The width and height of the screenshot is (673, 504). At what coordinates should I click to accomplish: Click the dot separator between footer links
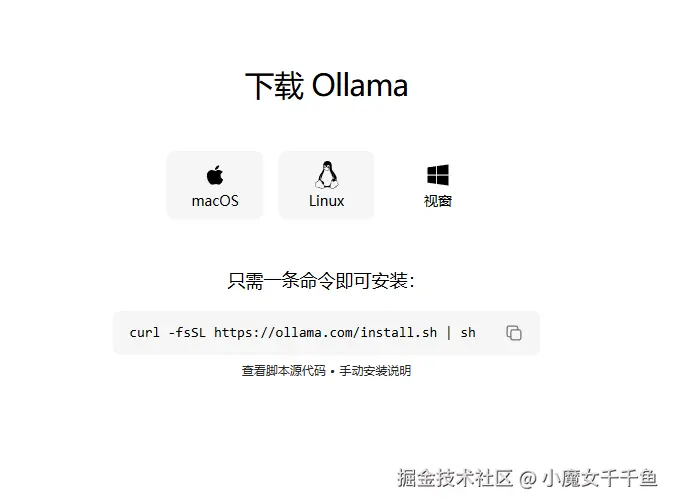coord(333,371)
